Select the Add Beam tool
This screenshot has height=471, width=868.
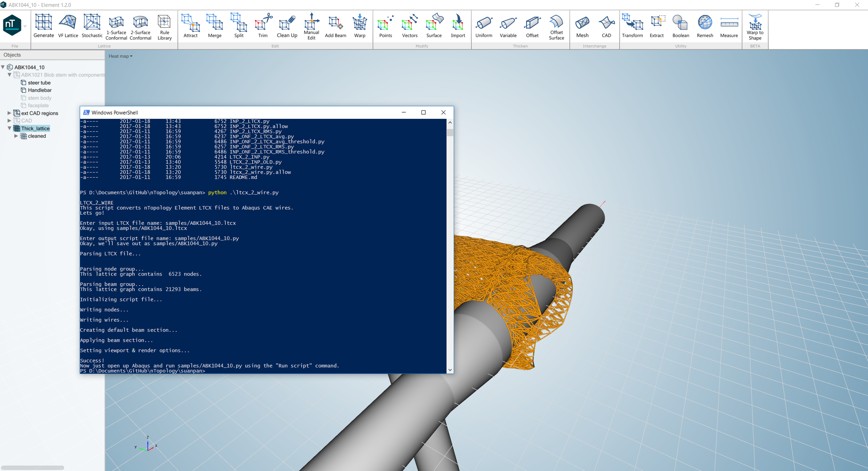335,26
